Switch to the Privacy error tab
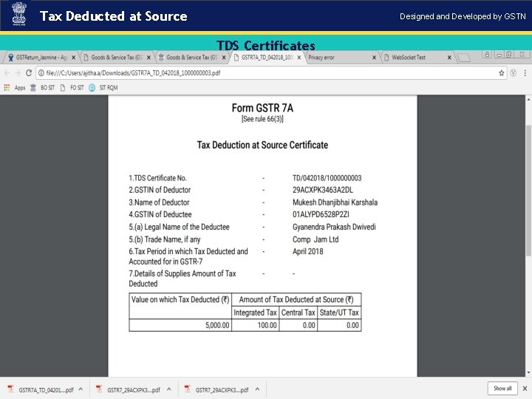The width and height of the screenshot is (532, 399). 339,58
